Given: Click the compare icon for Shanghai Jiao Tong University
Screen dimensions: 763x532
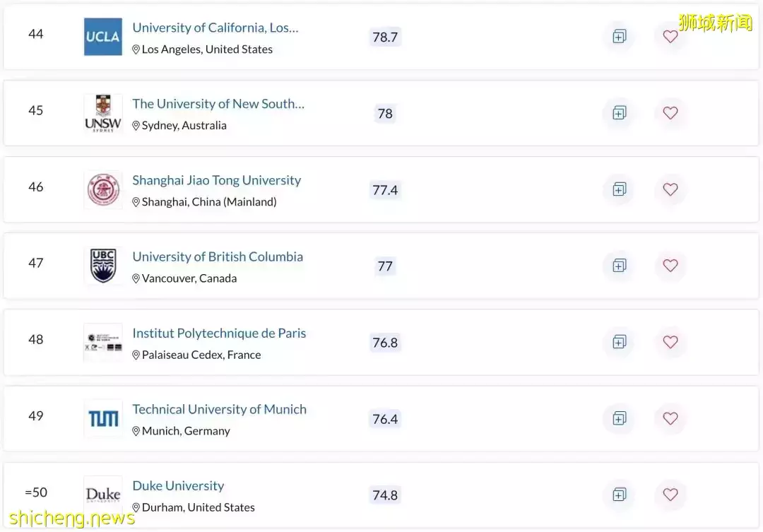Looking at the screenshot, I should pyautogui.click(x=620, y=189).
